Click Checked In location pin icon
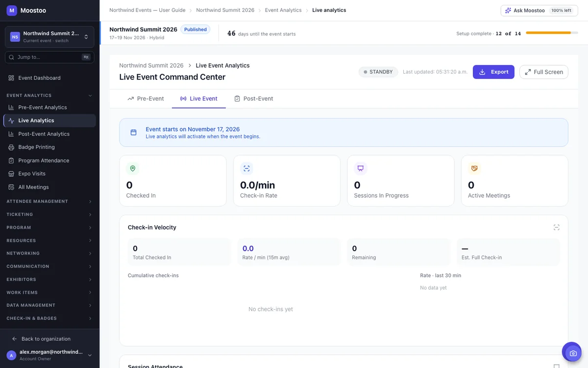The height and width of the screenshot is (368, 588). 132,168
